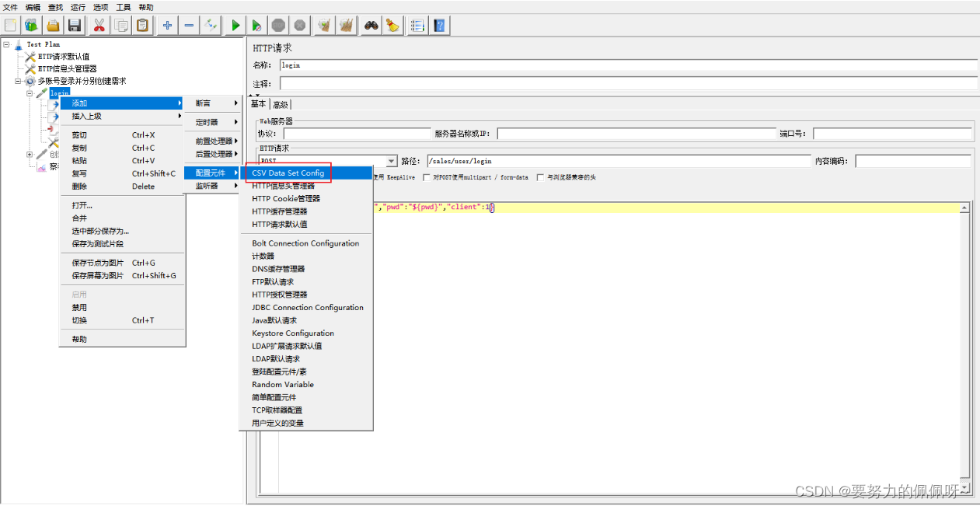Viewport: 980px width, 506px height.
Task: Click the New test plan toolbar icon
Action: click(x=11, y=26)
